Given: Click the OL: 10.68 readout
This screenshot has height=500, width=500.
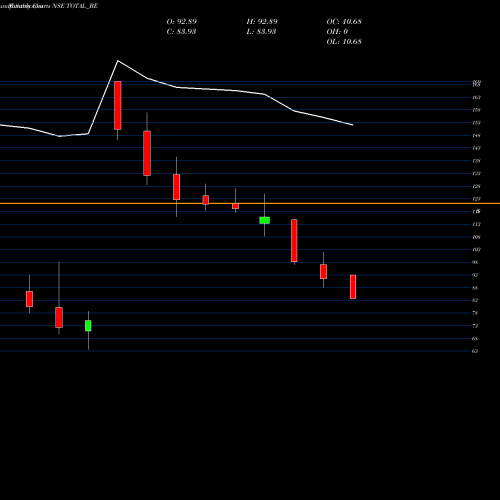Looking at the screenshot, I should (344, 42).
